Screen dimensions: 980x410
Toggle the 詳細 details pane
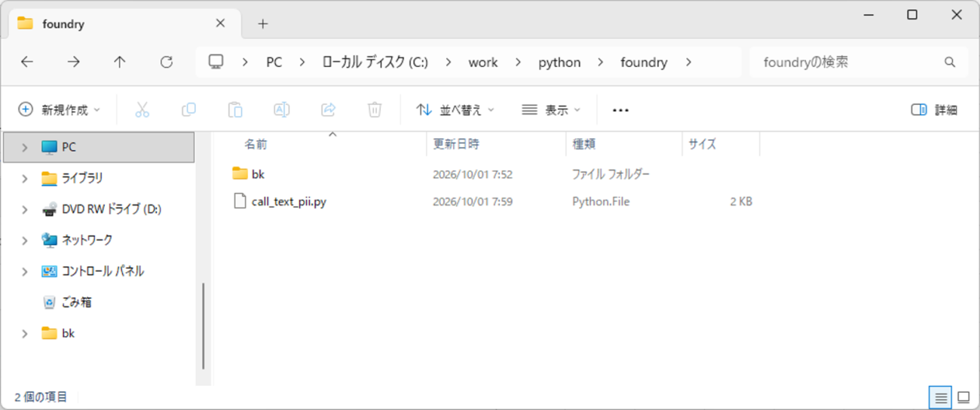[934, 110]
